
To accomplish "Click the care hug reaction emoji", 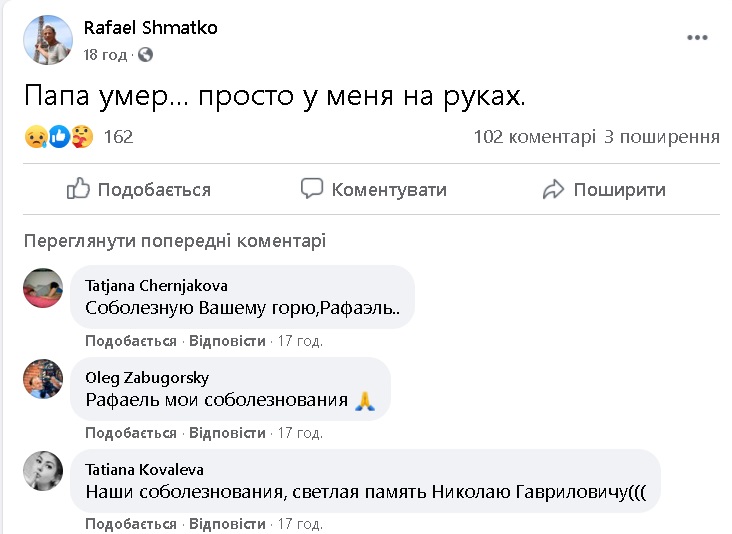I will (x=82, y=137).
